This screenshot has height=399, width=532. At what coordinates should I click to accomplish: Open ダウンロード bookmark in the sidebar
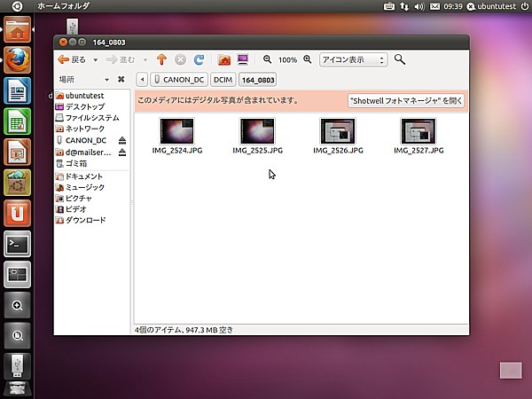(92, 220)
